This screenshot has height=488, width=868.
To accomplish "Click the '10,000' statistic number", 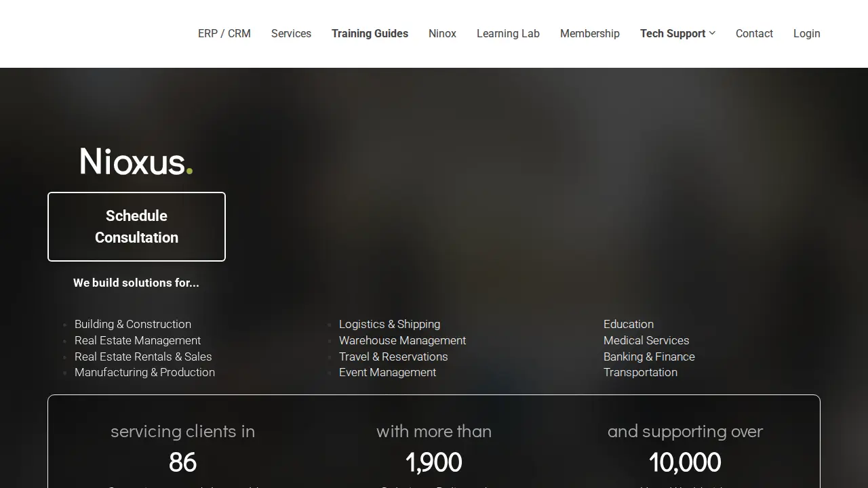I will 685,462.
